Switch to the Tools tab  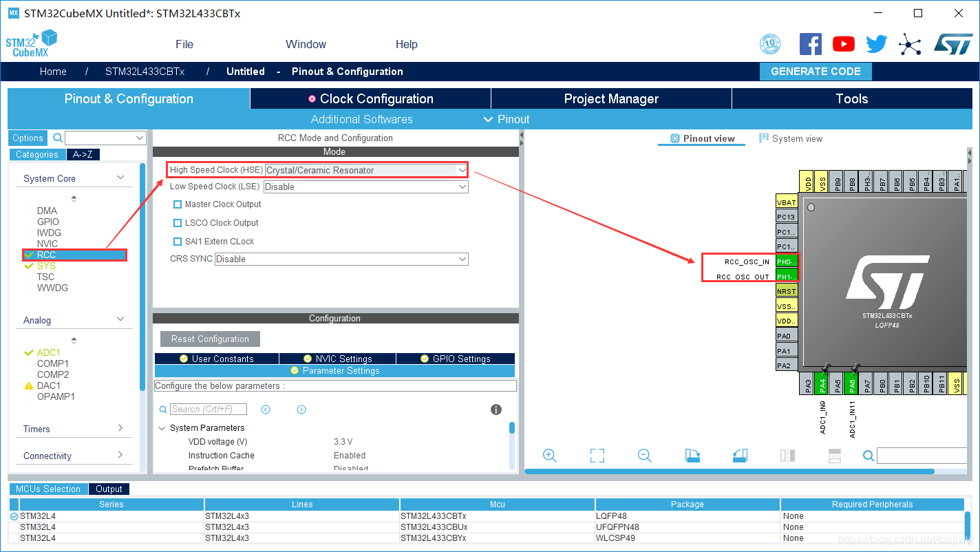click(852, 98)
